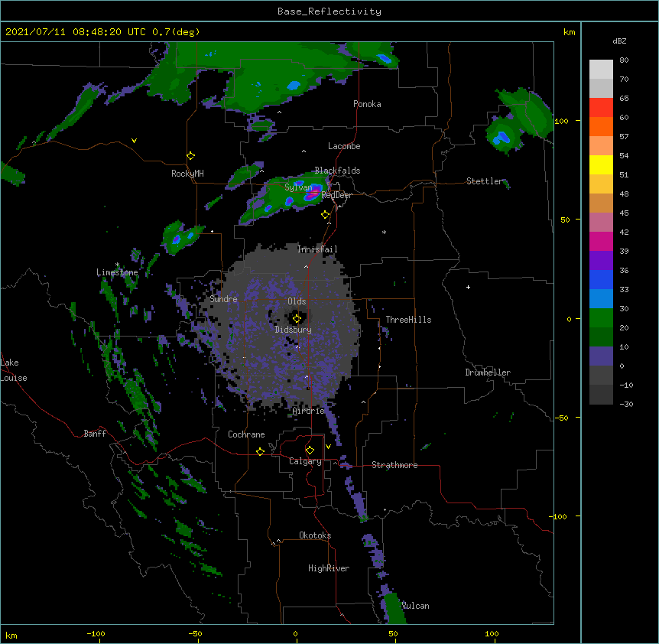Pick the bright yellow 51-54 dBZ swatch
Image resolution: width=659 pixels, height=644 pixels.
601,164
